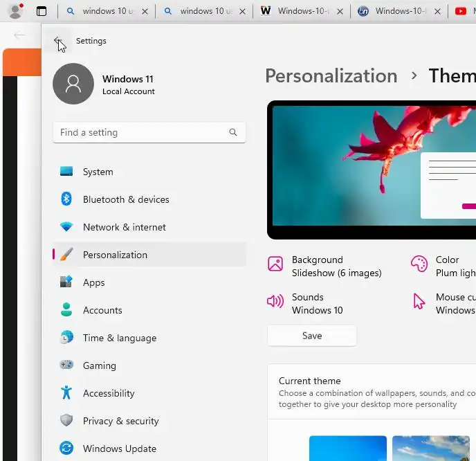Click the Windows Update sync icon
Screen dimensions: 476x461
66,448
